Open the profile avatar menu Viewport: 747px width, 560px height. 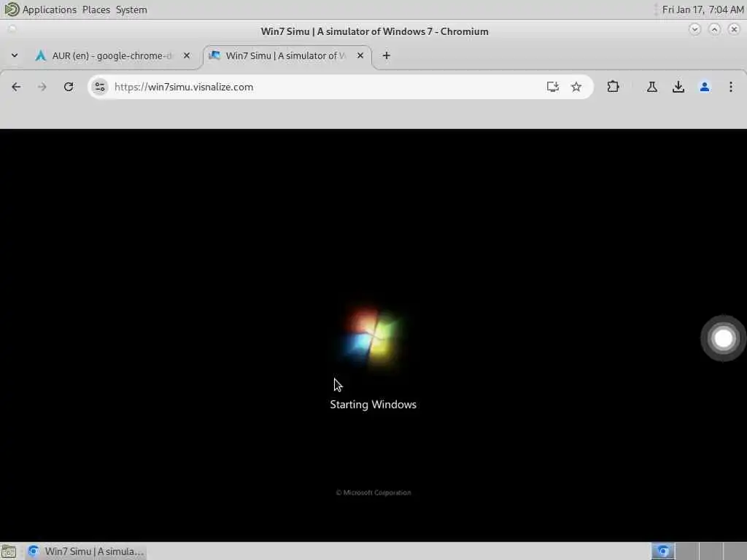tap(705, 87)
